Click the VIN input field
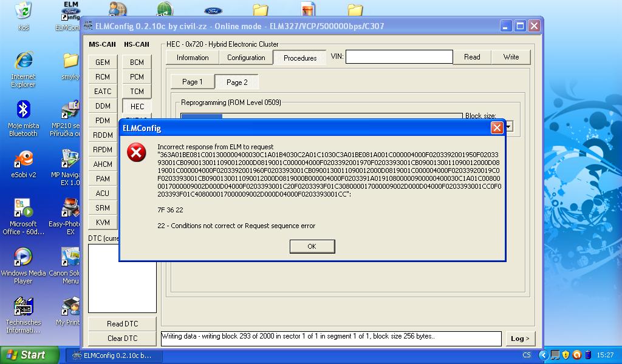The image size is (622, 364). click(x=399, y=57)
